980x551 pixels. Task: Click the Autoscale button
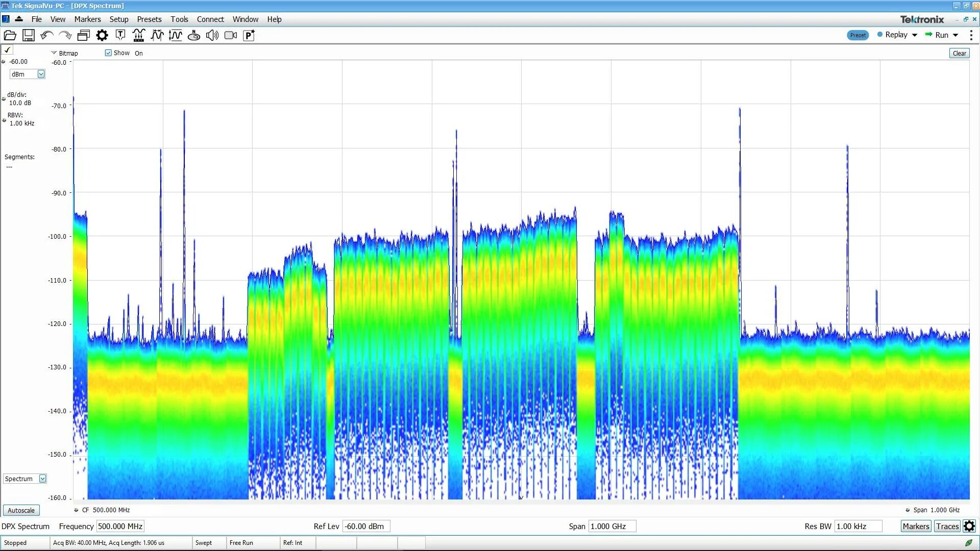point(21,510)
